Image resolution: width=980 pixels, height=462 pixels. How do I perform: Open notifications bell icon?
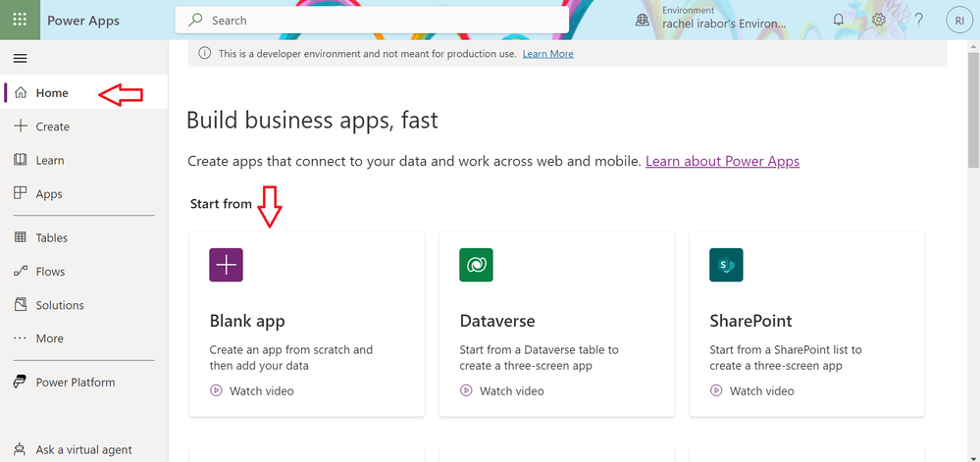(839, 20)
